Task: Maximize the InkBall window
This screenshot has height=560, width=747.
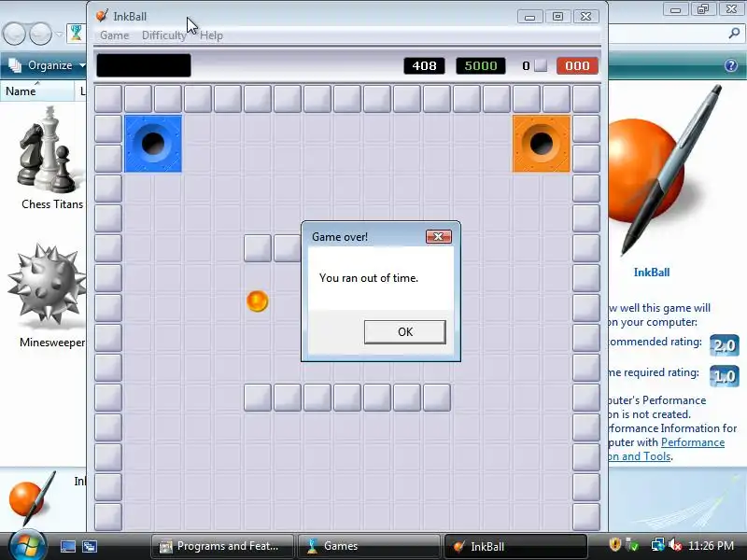Action: tap(557, 17)
